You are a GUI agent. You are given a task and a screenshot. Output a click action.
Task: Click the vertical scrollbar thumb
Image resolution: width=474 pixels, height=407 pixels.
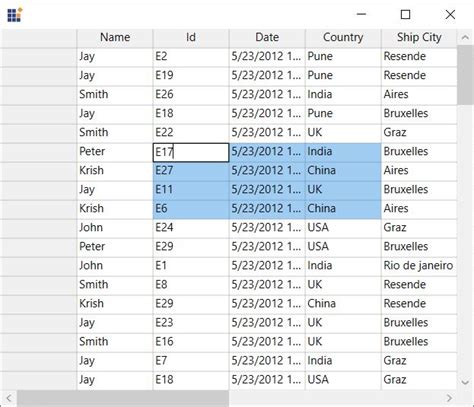(x=465, y=75)
